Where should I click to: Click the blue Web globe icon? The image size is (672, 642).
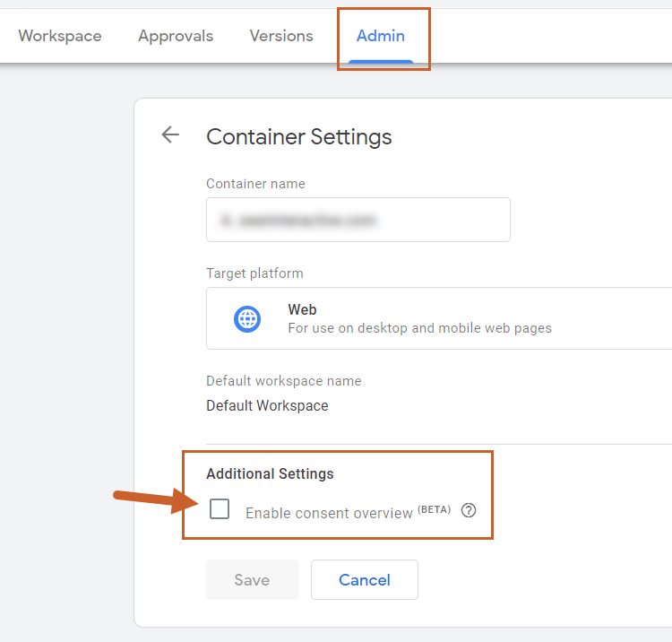(247, 318)
